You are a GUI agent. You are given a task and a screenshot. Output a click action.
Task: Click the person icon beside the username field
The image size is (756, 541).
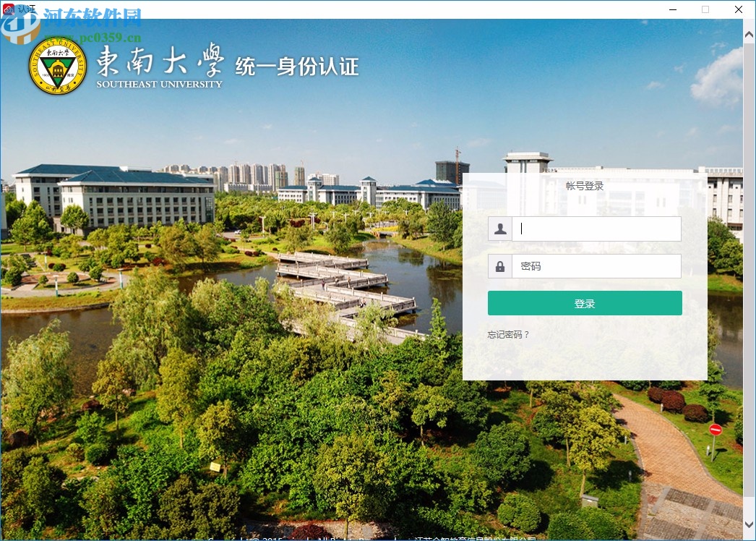(x=499, y=229)
